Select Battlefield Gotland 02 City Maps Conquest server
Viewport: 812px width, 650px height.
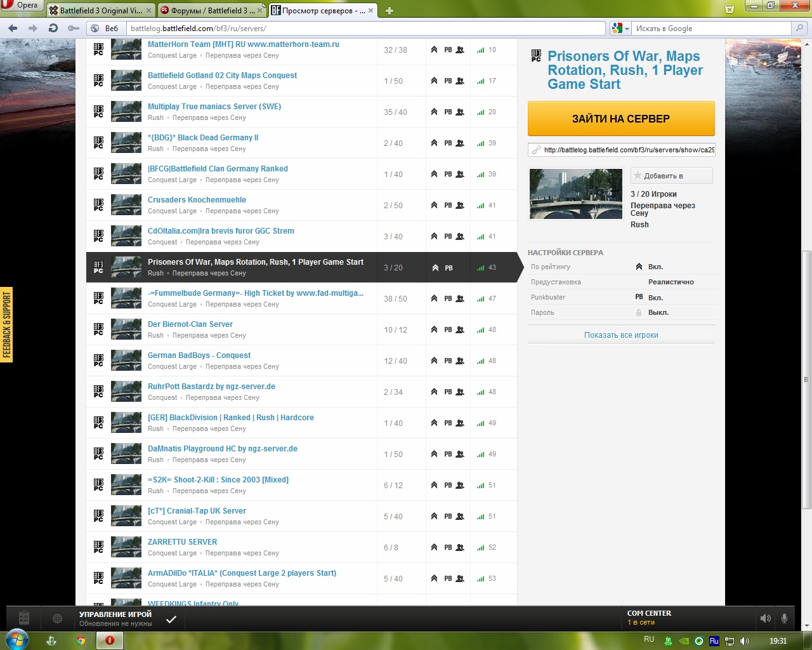coord(222,76)
